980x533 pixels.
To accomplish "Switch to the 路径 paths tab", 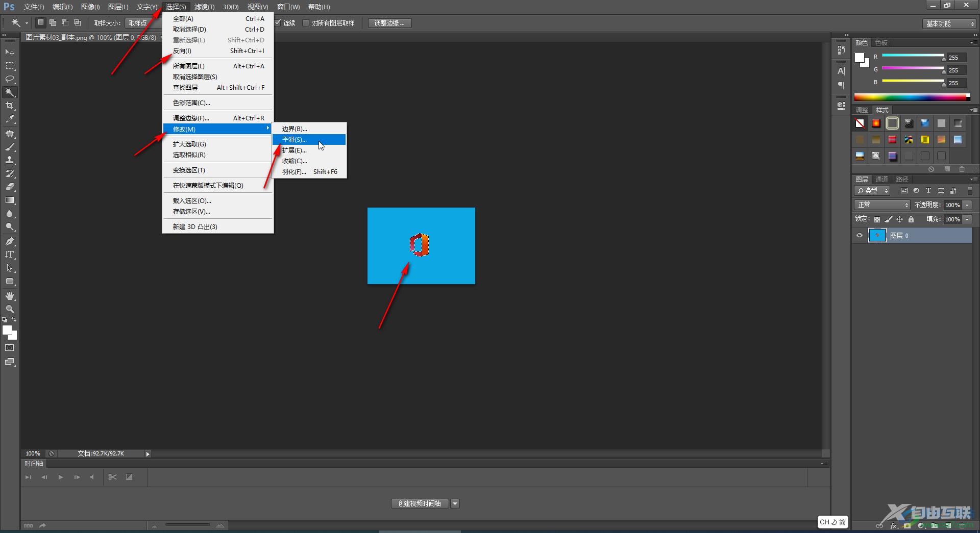I will coord(902,179).
